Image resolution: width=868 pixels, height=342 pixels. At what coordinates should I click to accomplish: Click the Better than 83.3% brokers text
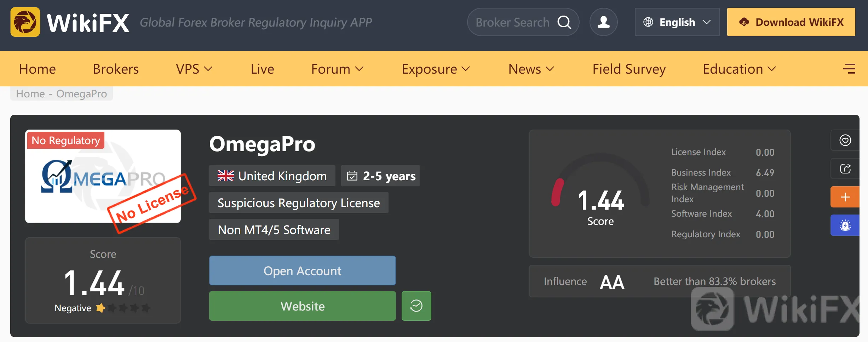(714, 281)
